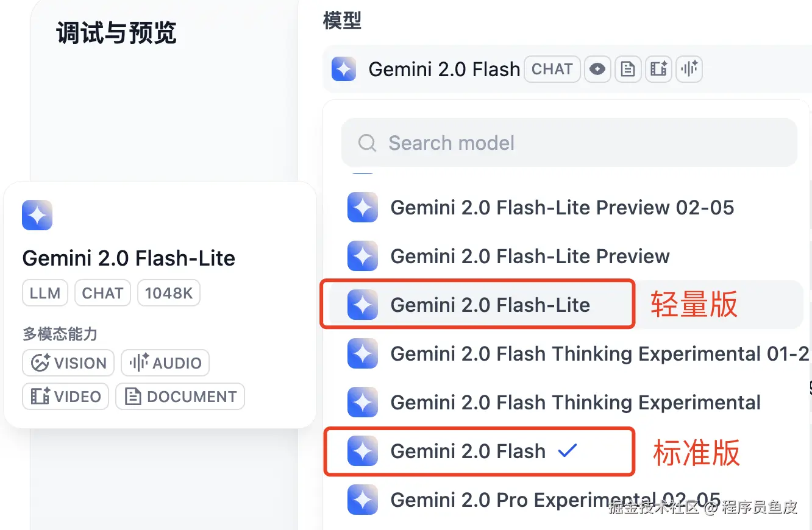Click the document icon in model selector
Viewport: 812px width, 530px height.
[628, 69]
